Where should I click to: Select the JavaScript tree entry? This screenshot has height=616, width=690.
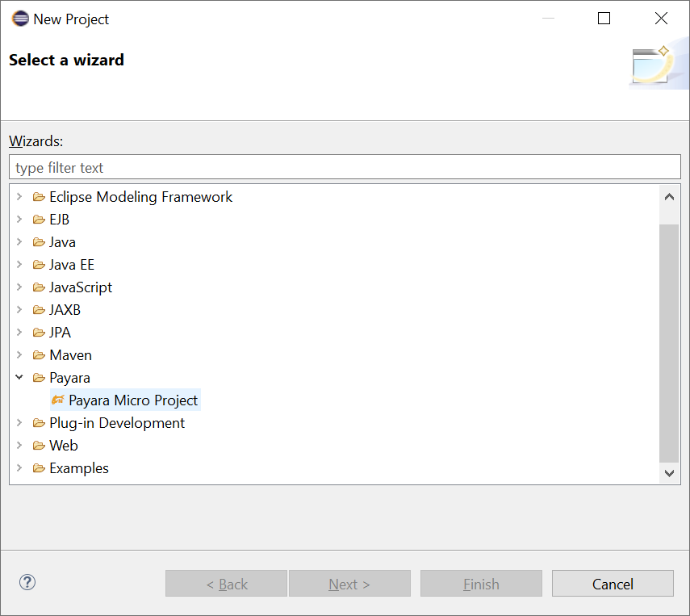tap(80, 287)
